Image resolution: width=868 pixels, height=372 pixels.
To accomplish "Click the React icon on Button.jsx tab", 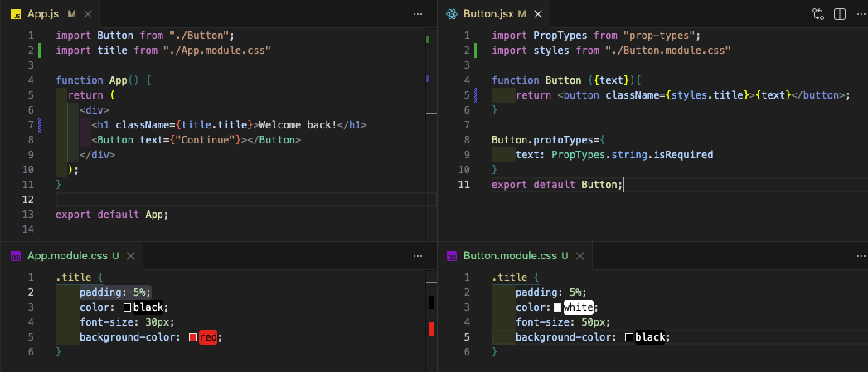I will [452, 14].
